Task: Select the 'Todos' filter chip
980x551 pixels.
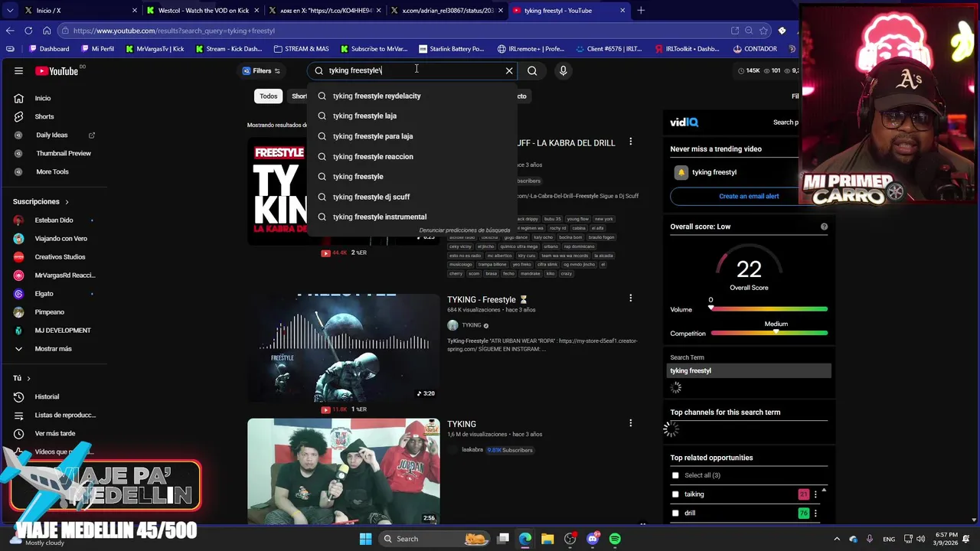Action: (268, 96)
